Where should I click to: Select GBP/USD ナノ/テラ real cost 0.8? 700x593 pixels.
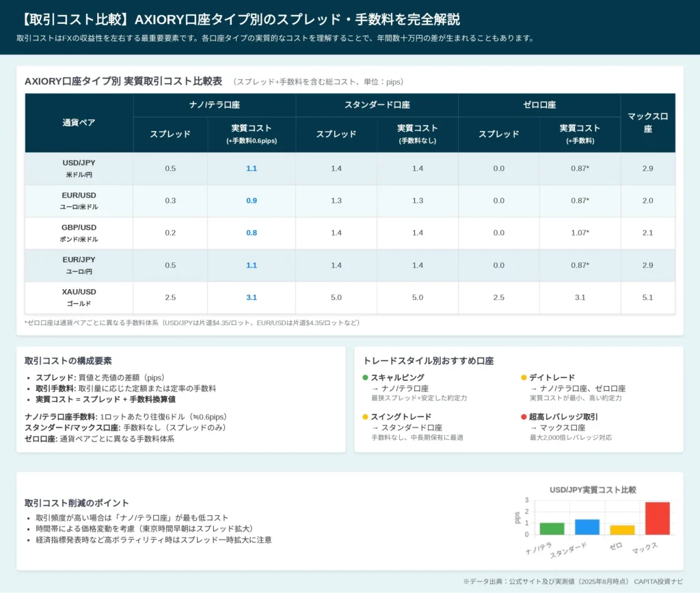pyautogui.click(x=252, y=233)
